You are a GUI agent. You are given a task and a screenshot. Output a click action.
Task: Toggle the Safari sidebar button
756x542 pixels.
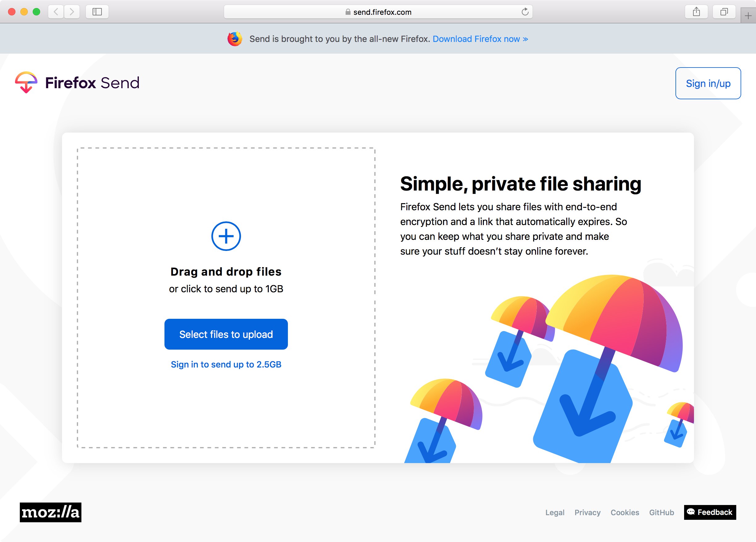[97, 12]
